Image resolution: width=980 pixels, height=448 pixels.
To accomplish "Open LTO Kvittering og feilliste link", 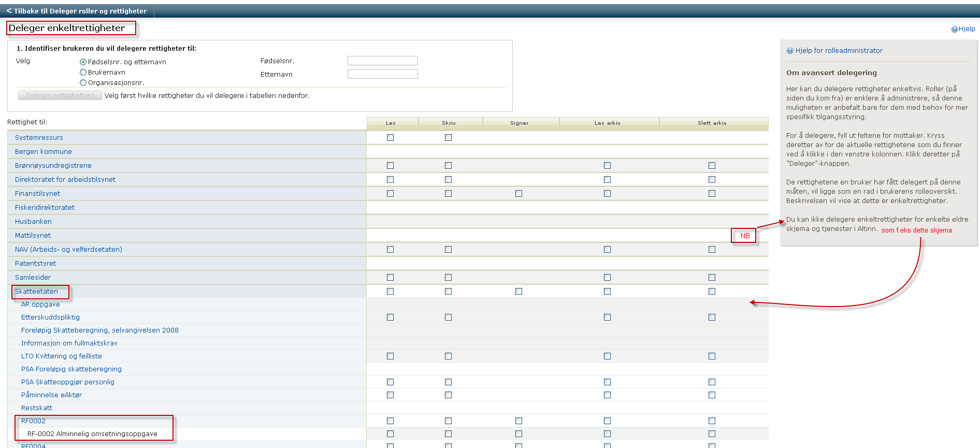I will 61,356.
